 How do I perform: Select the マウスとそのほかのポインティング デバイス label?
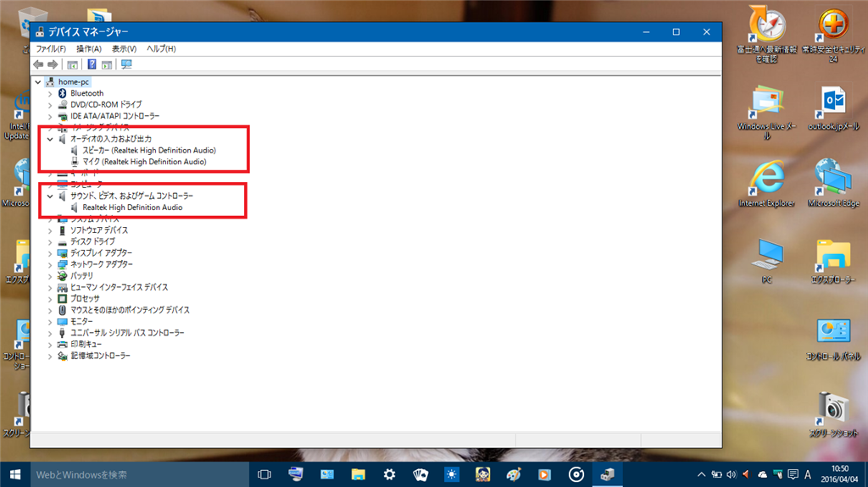(130, 310)
